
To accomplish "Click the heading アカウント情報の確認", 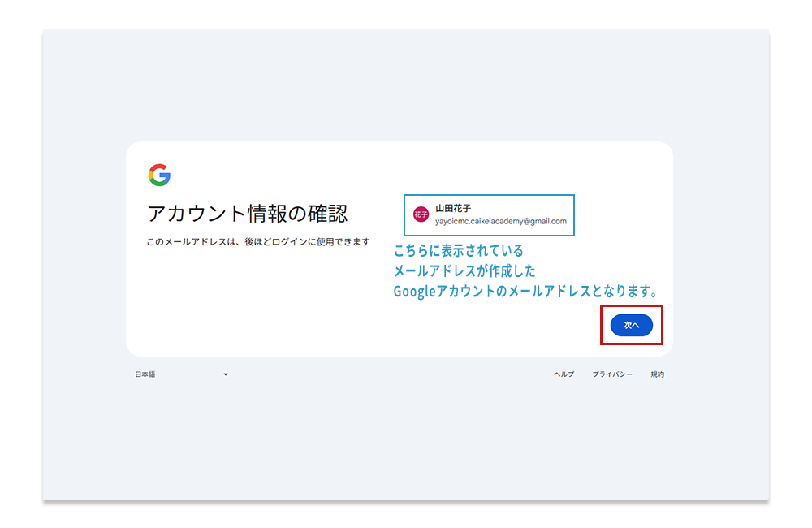I will [x=248, y=213].
